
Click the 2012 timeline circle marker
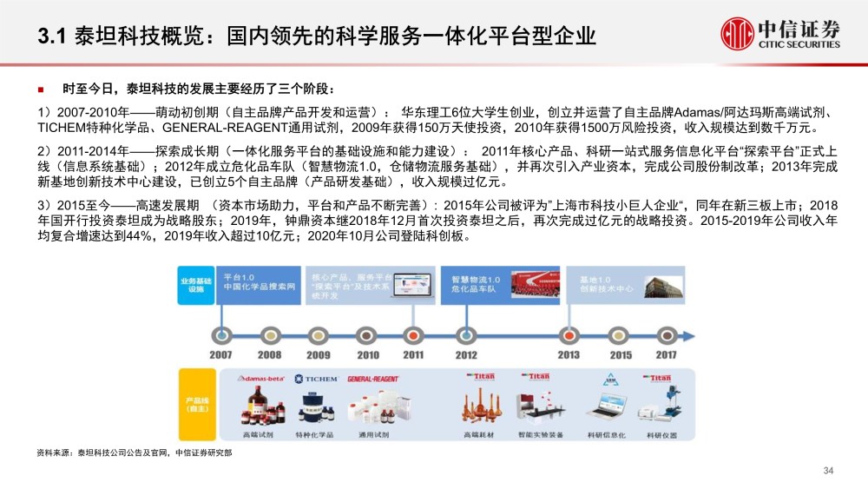466,335
